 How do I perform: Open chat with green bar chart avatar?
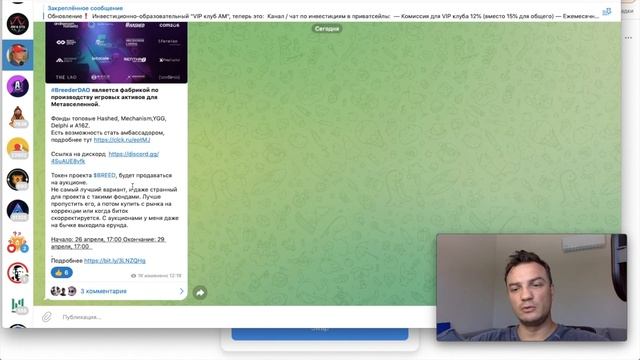18,304
